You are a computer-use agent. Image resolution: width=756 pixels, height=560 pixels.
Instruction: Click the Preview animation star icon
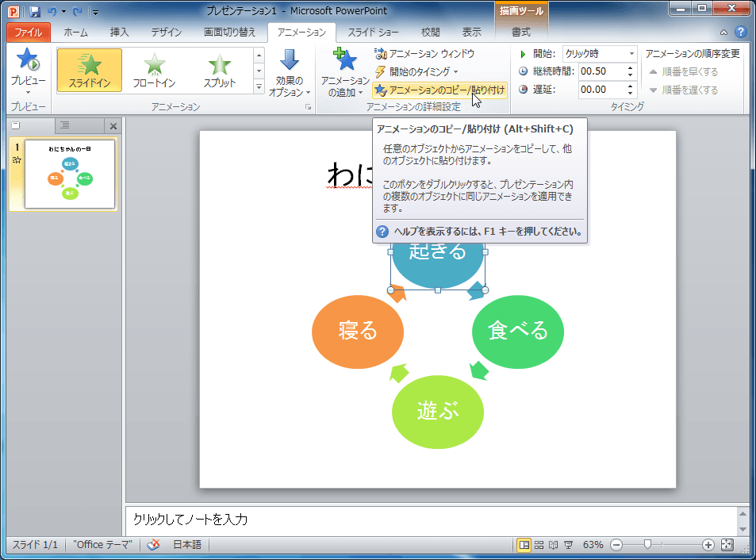click(x=28, y=59)
